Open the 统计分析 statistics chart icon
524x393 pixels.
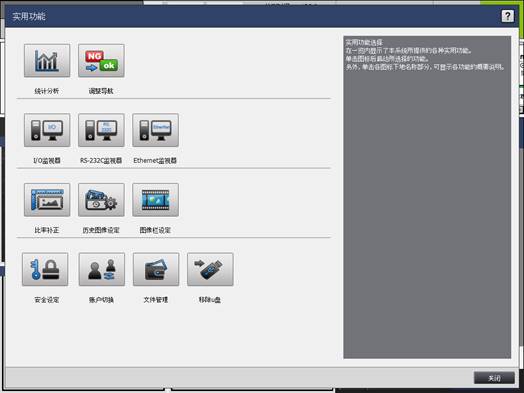[x=47, y=60]
